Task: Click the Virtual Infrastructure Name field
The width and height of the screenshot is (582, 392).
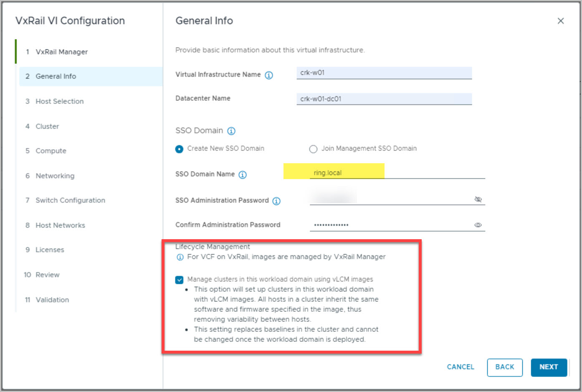Action: [384, 73]
